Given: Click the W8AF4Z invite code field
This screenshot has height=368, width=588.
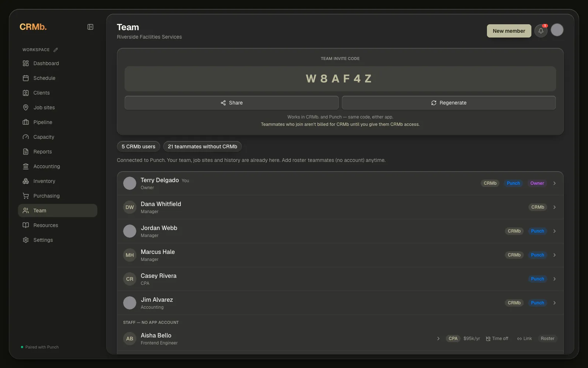Looking at the screenshot, I should pos(340,79).
